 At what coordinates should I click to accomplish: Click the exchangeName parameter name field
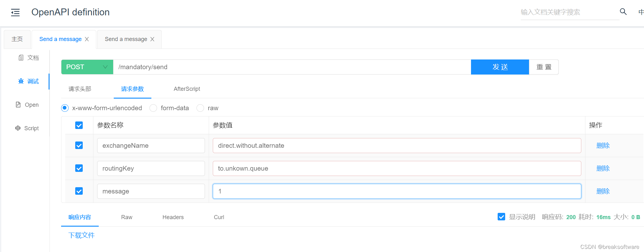click(x=151, y=146)
